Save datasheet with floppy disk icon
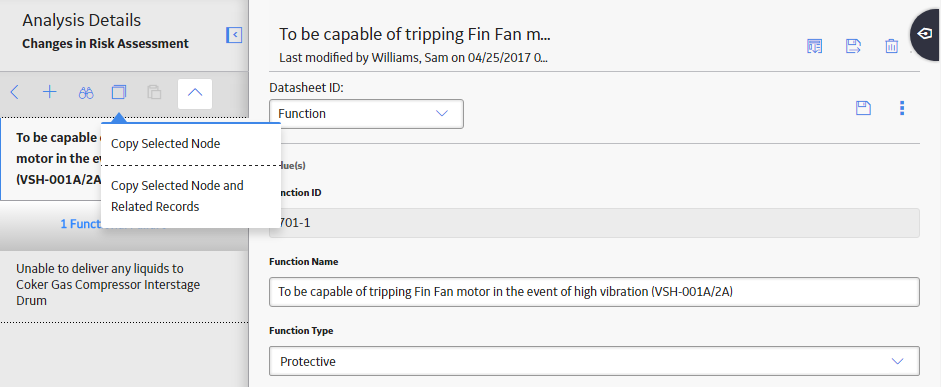 [x=863, y=108]
